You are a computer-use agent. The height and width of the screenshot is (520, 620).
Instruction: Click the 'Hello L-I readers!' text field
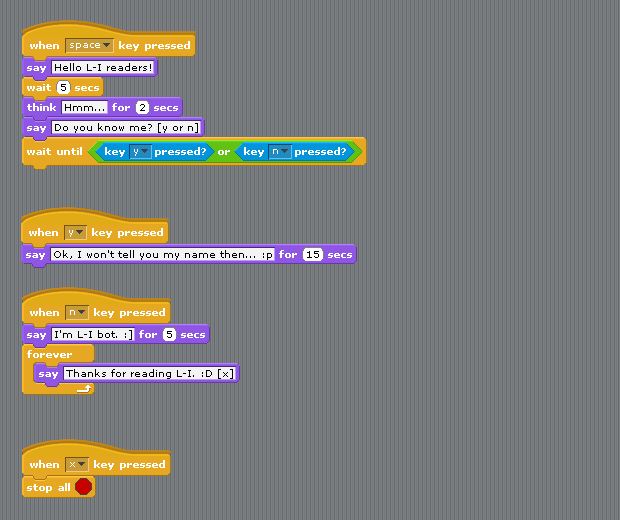tap(103, 68)
